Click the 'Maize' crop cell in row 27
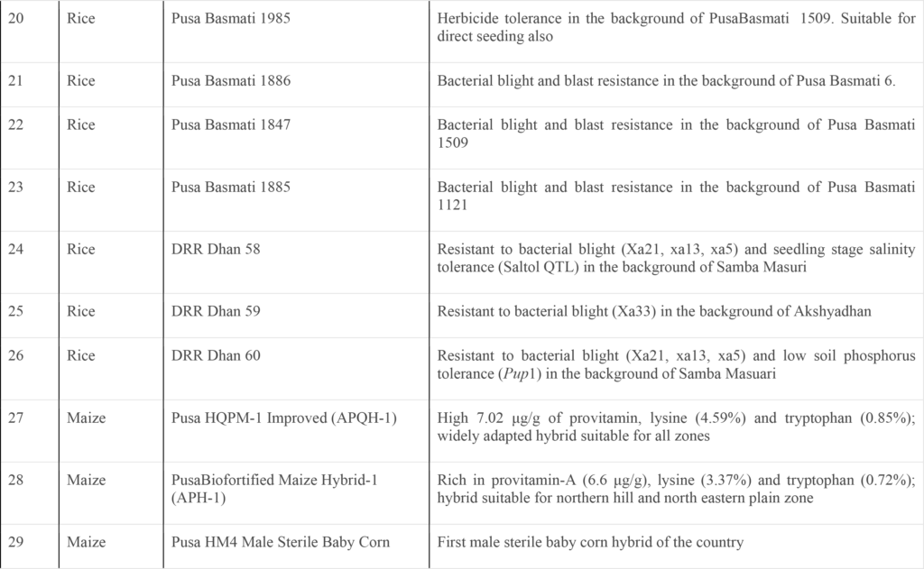The width and height of the screenshot is (924, 569). tap(87, 418)
